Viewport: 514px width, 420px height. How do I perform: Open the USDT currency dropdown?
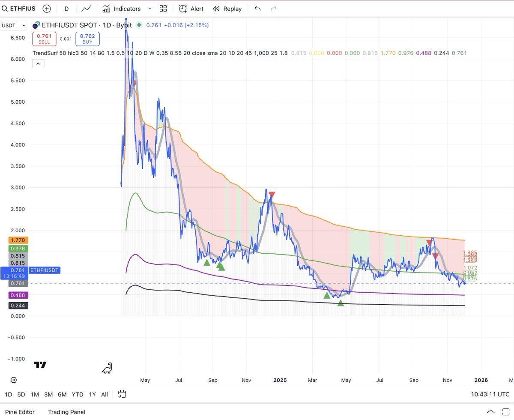[x=13, y=25]
